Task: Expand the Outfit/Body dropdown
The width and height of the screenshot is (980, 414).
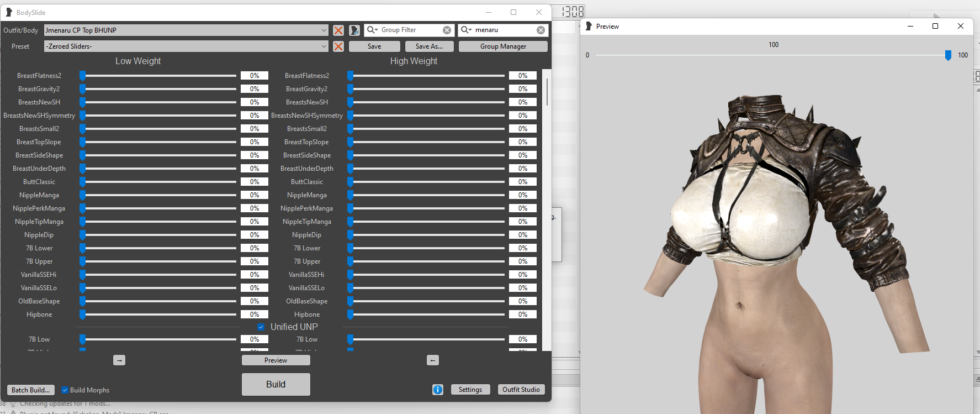Action: (324, 30)
